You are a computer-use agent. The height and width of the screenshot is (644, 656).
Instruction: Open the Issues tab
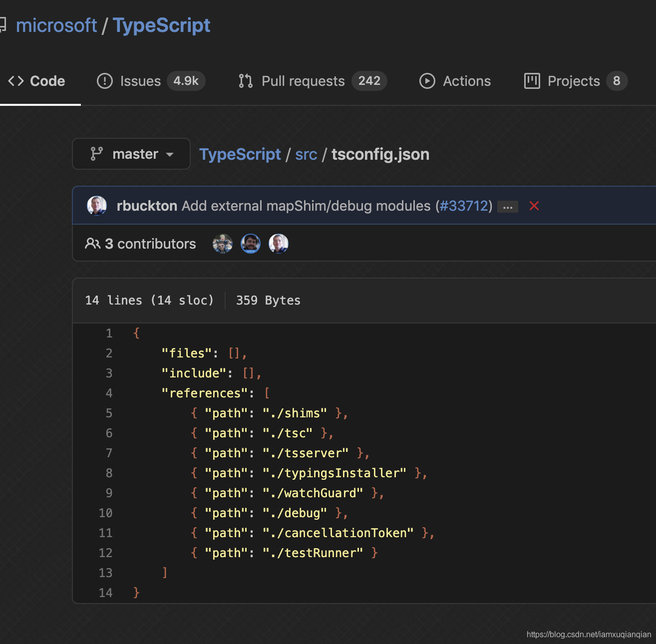tap(151, 81)
